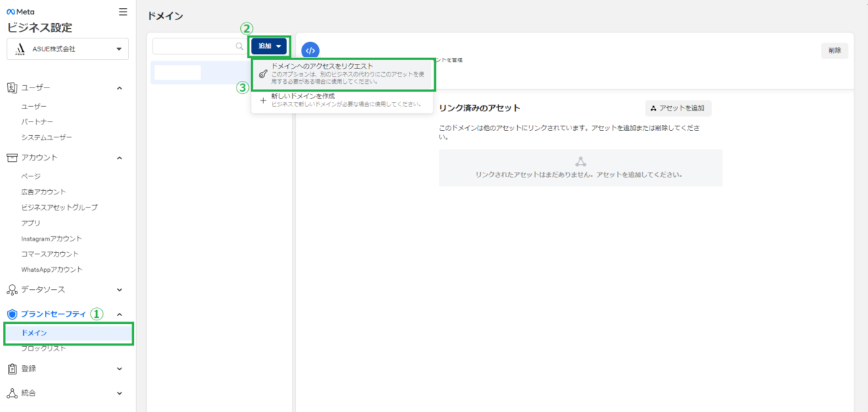Click the 削除 button
The width and height of the screenshot is (868, 412).
(834, 51)
